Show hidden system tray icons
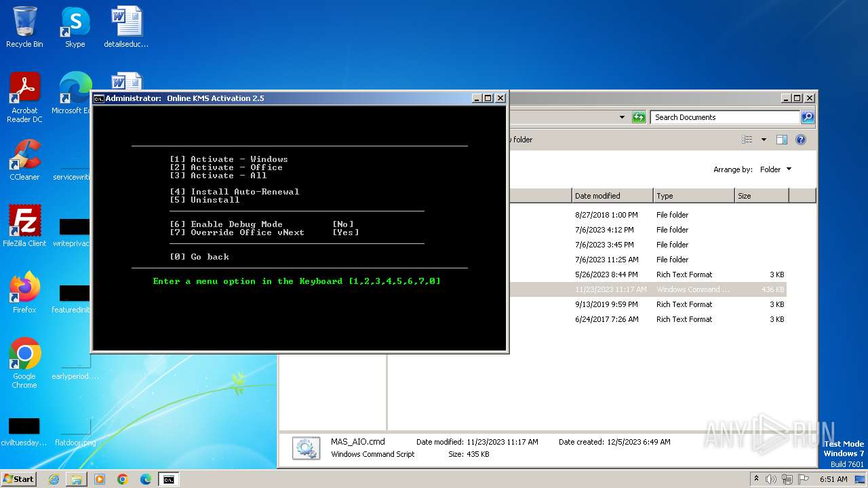 point(756,479)
